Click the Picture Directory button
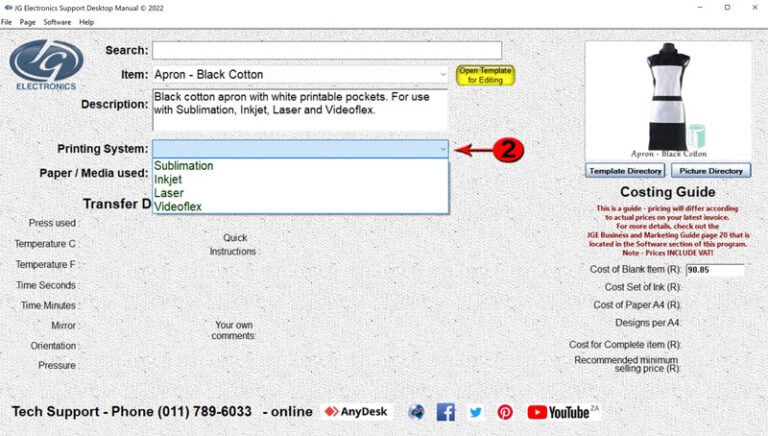The height and width of the screenshot is (436, 768). coord(711,171)
